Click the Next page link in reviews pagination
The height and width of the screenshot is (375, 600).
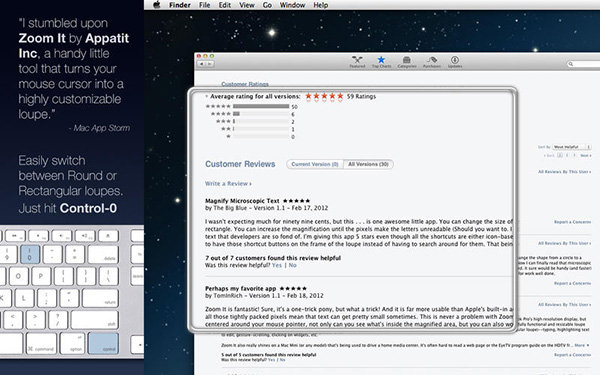click(x=585, y=156)
